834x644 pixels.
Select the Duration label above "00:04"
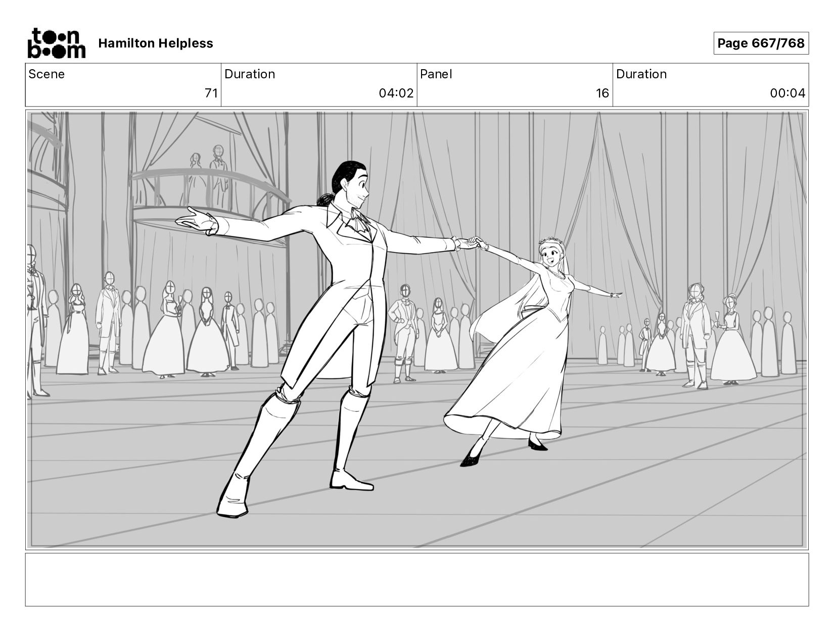tap(641, 74)
